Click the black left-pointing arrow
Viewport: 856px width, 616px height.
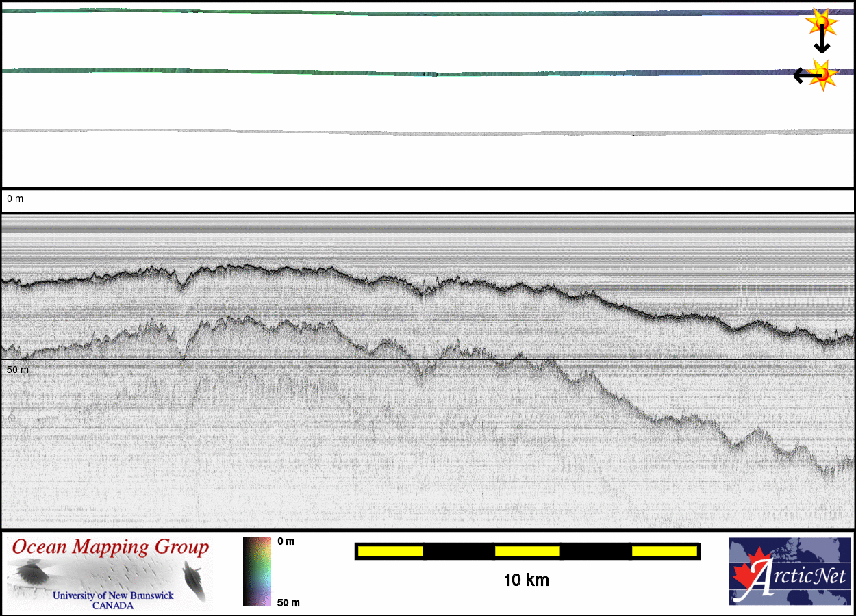click(x=804, y=75)
